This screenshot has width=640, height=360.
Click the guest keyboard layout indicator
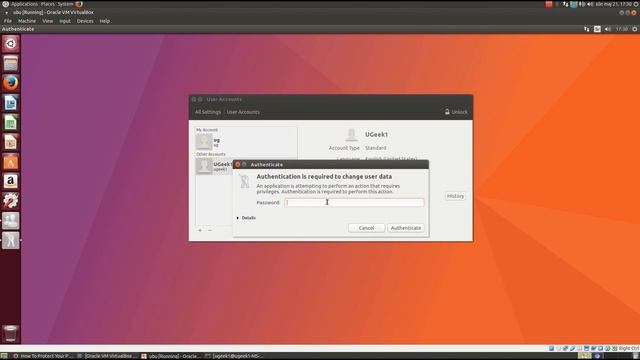click(x=597, y=29)
